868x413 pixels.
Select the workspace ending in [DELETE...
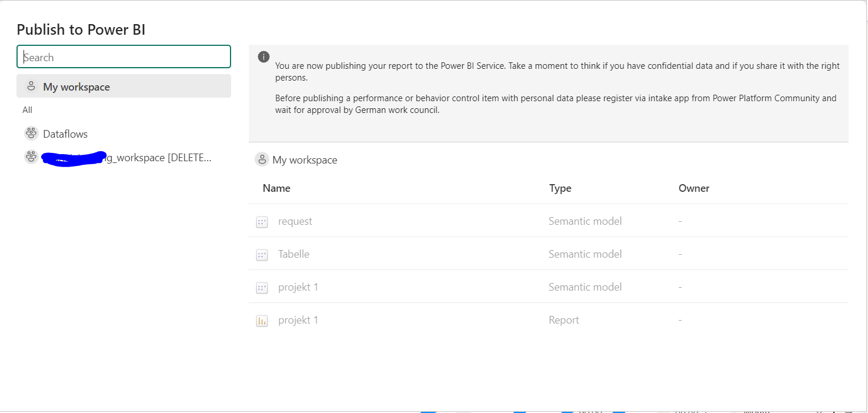click(x=123, y=158)
